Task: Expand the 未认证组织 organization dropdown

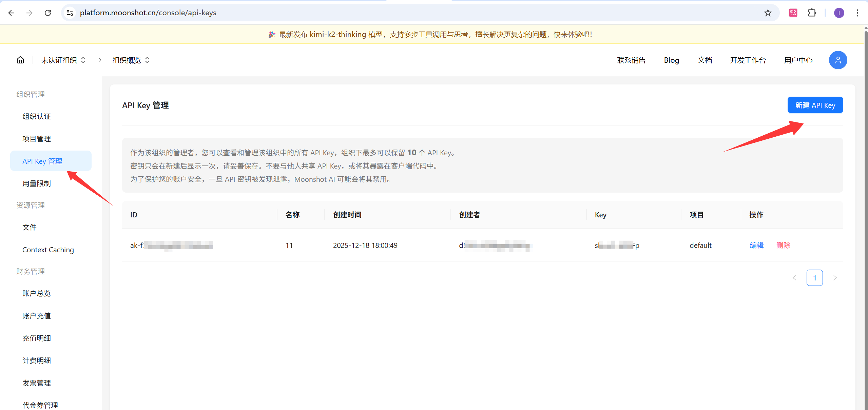Action: point(63,60)
